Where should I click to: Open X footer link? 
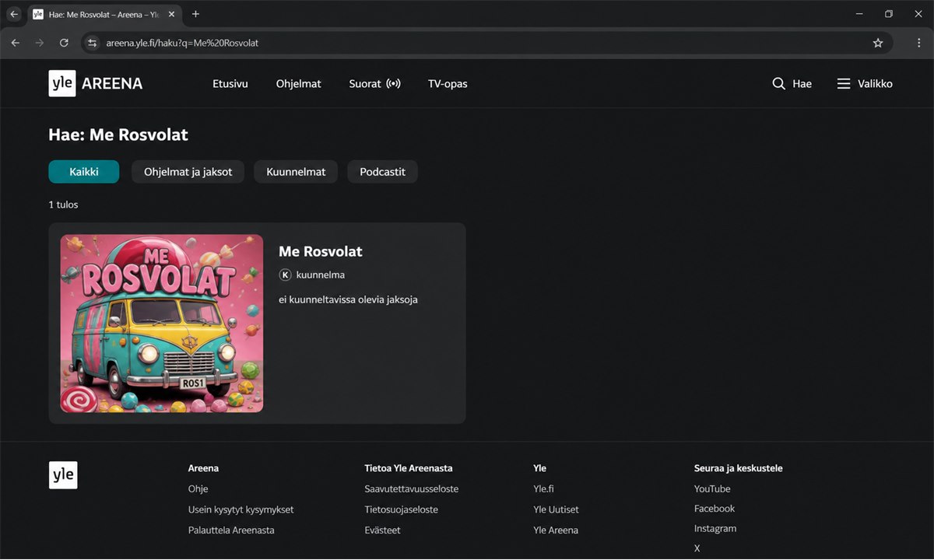coord(697,548)
